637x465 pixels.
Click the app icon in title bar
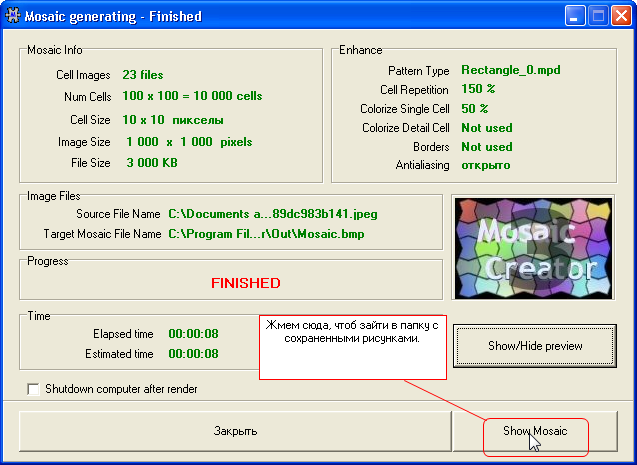point(13,16)
